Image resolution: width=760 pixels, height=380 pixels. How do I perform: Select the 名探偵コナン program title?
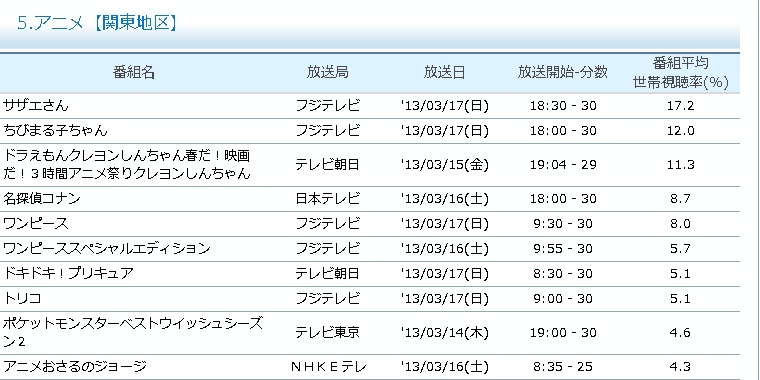pos(42,199)
